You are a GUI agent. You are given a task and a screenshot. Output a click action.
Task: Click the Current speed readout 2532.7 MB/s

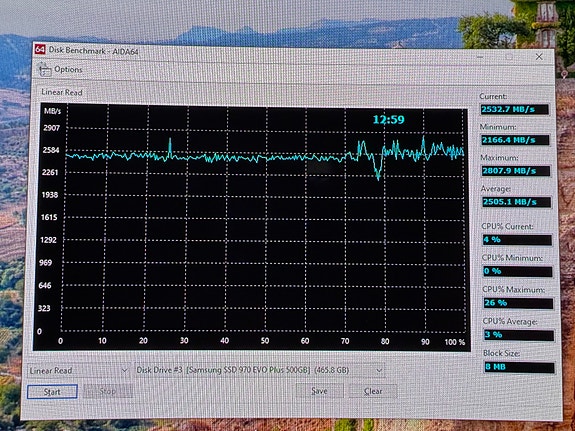515,109
